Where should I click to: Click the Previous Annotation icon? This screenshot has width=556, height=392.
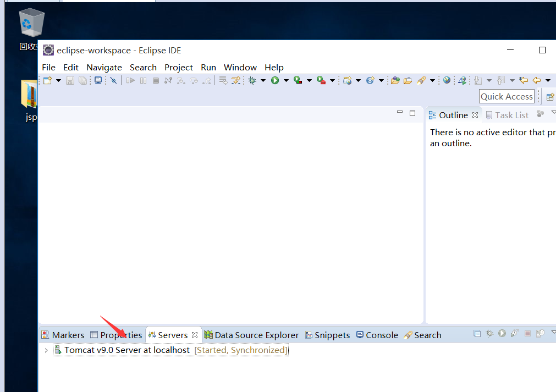click(x=500, y=80)
